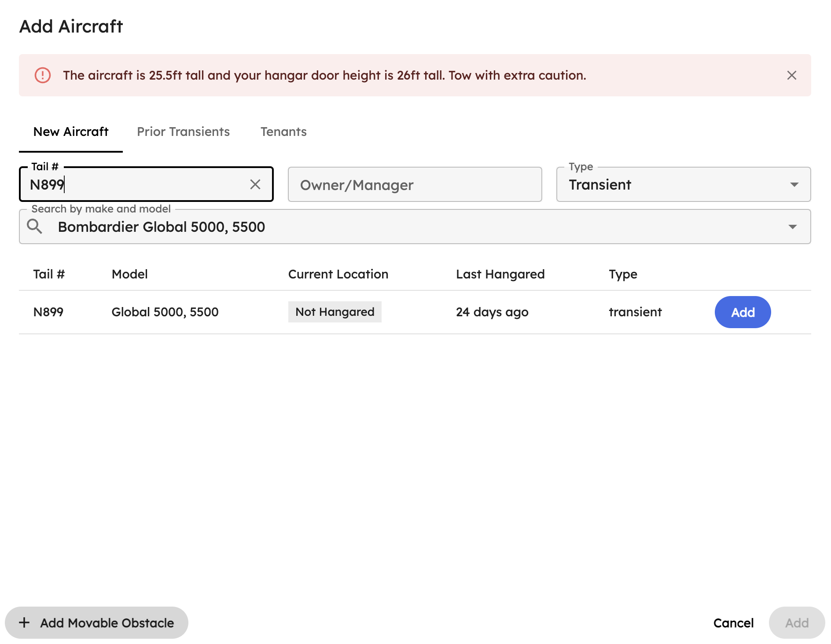
Task: Click the disabled Add button at bottom
Action: [797, 623]
